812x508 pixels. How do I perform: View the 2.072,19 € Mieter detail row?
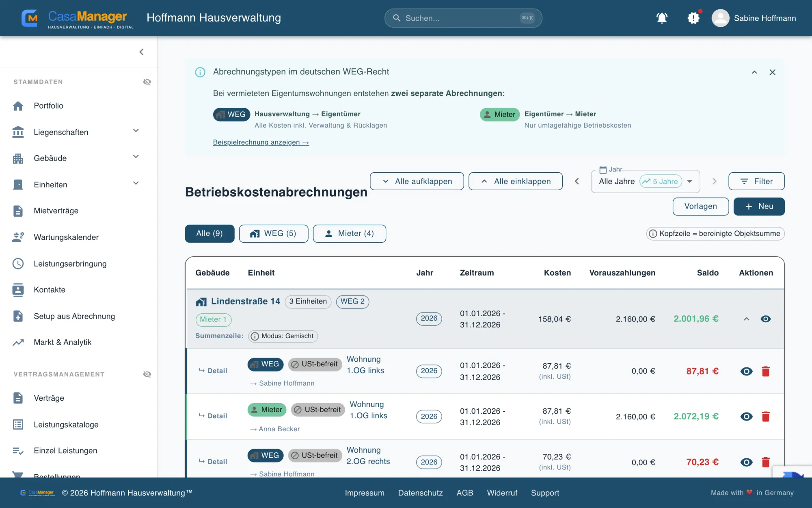746,417
